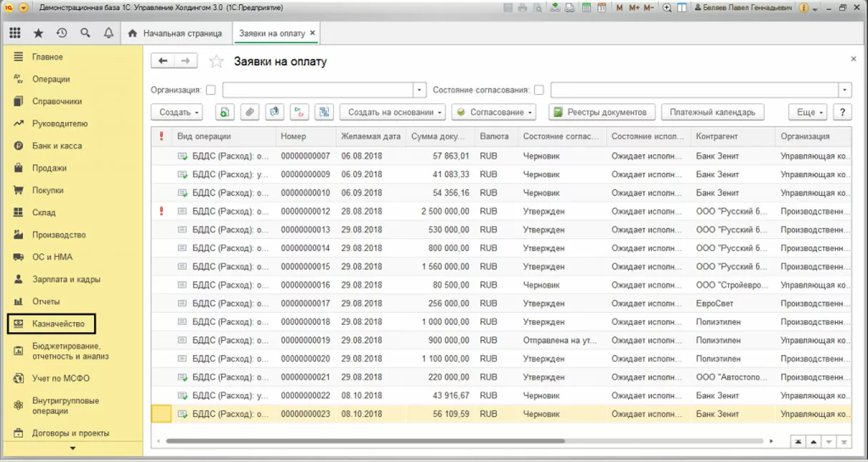Enable the Состояние согласования filter checkbox
This screenshot has width=868, height=462.
(539, 90)
